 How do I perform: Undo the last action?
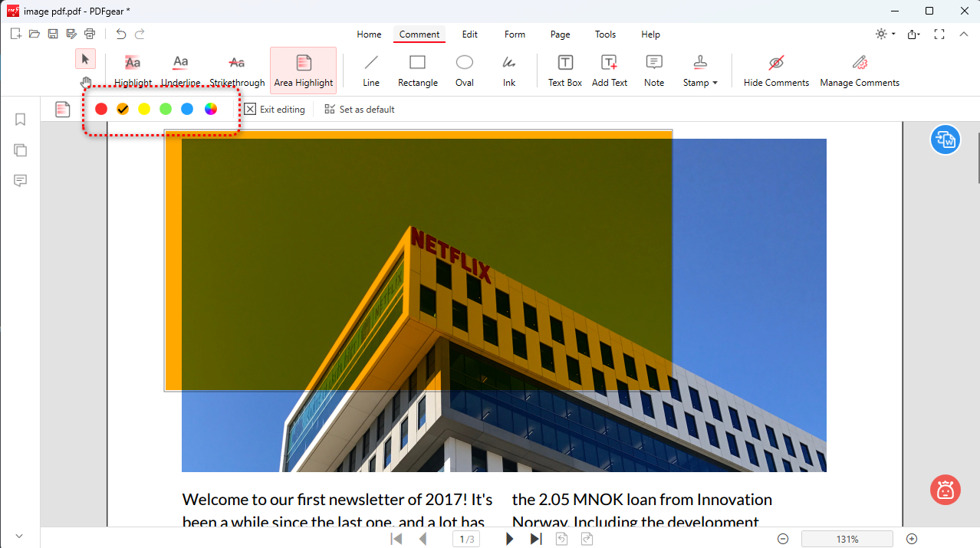[x=120, y=34]
